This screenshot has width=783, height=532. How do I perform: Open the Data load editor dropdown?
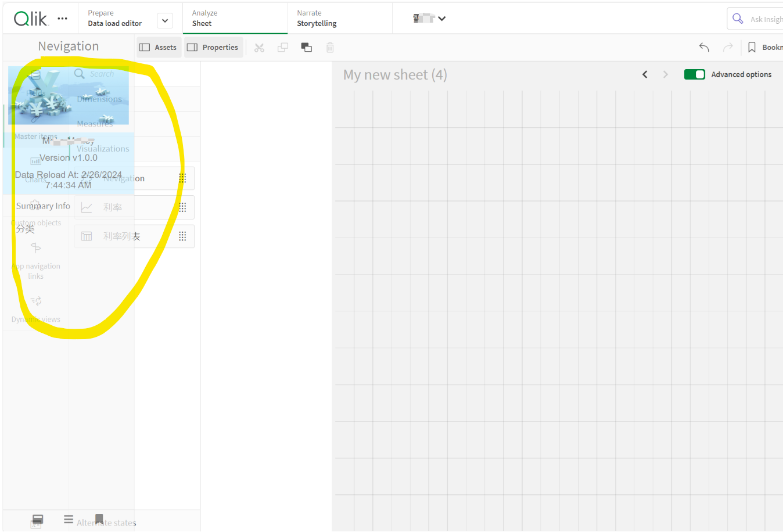click(164, 20)
